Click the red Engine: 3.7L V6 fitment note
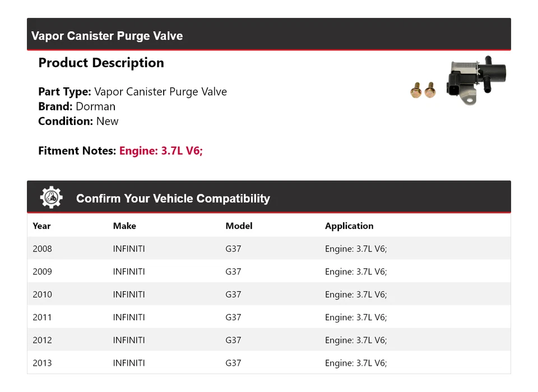The width and height of the screenshot is (538, 392). (x=161, y=151)
